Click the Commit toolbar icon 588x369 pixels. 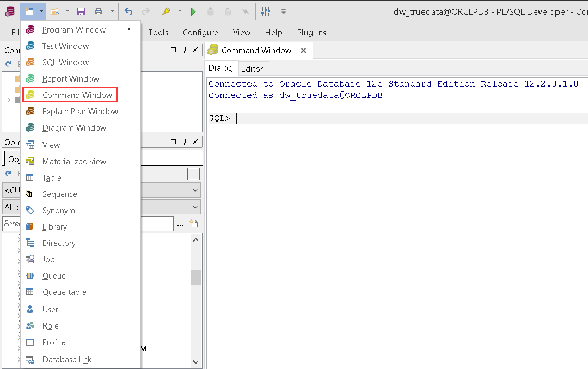(x=211, y=11)
